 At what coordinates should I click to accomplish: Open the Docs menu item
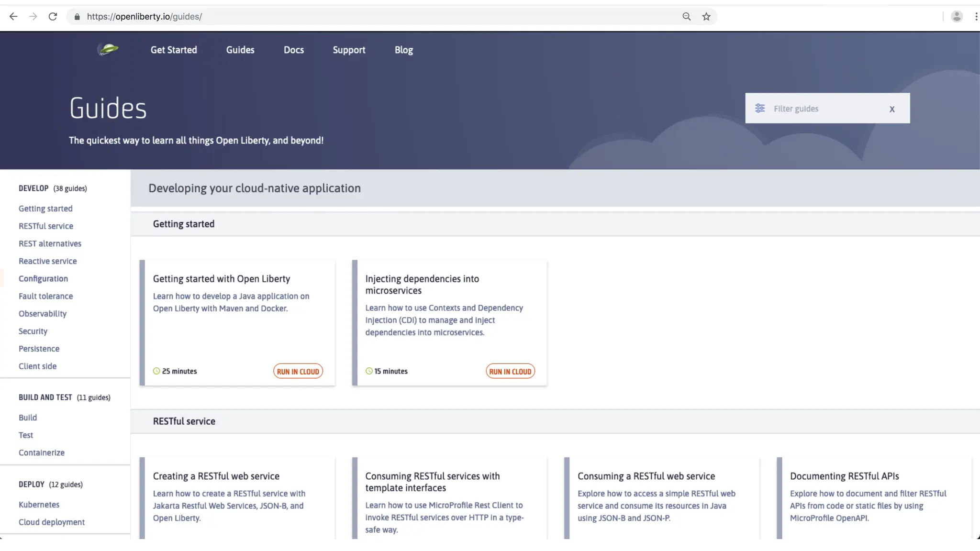(293, 50)
